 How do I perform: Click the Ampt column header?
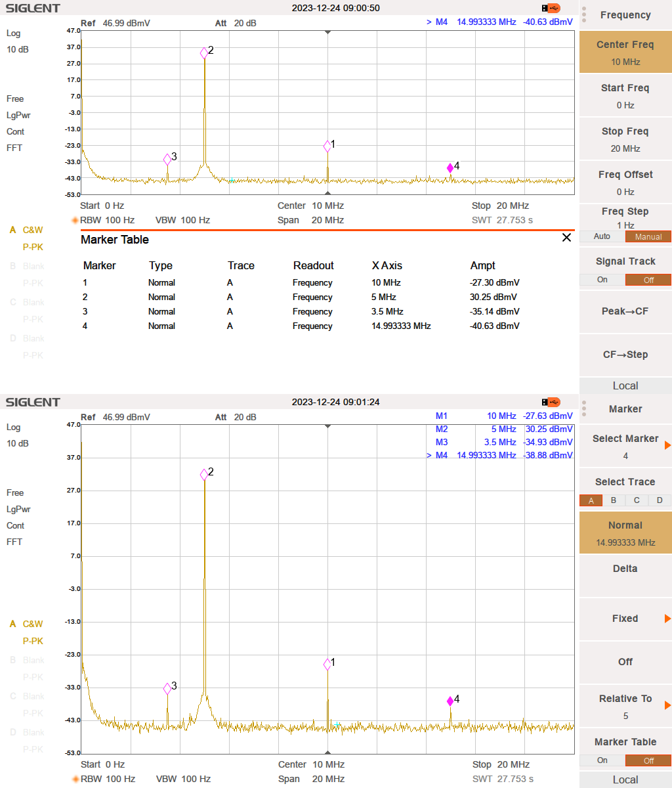click(x=483, y=265)
